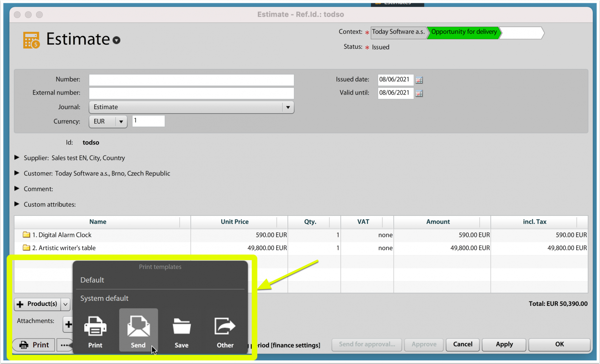The width and height of the screenshot is (600, 364).
Task: Click unit price '49,800.00 EUR' cell
Action: [x=267, y=248]
